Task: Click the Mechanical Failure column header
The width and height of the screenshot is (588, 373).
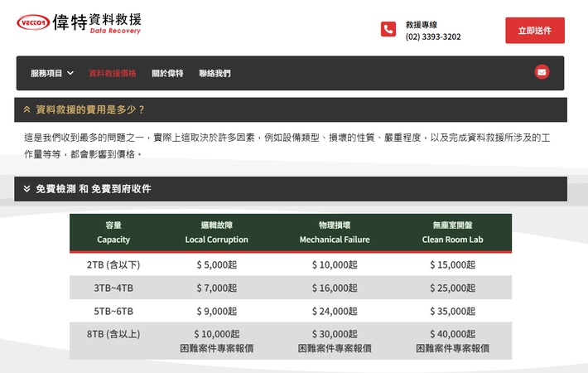Action: click(x=335, y=232)
